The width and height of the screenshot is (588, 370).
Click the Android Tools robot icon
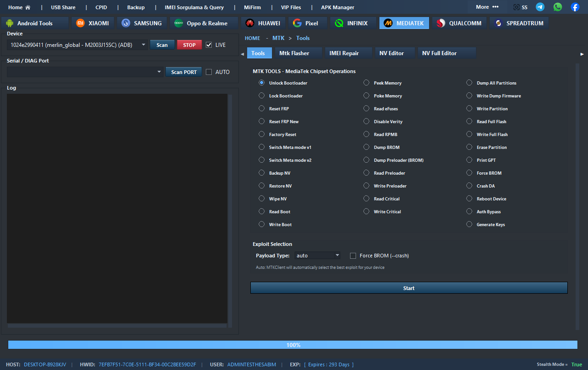coord(10,23)
